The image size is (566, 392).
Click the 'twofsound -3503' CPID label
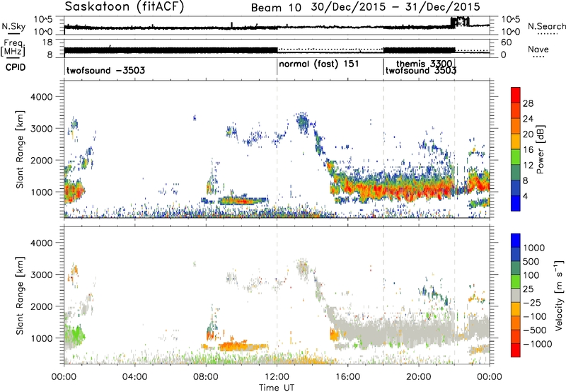coord(105,70)
